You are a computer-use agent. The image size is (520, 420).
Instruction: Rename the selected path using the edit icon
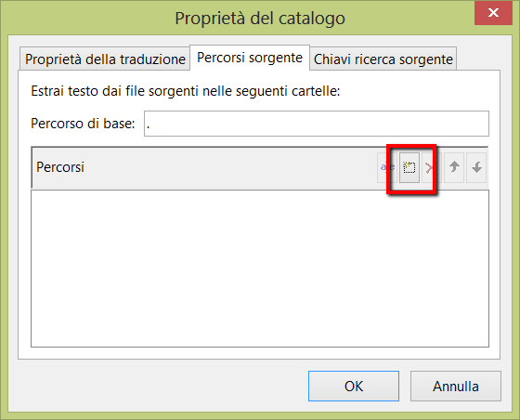[x=387, y=167]
